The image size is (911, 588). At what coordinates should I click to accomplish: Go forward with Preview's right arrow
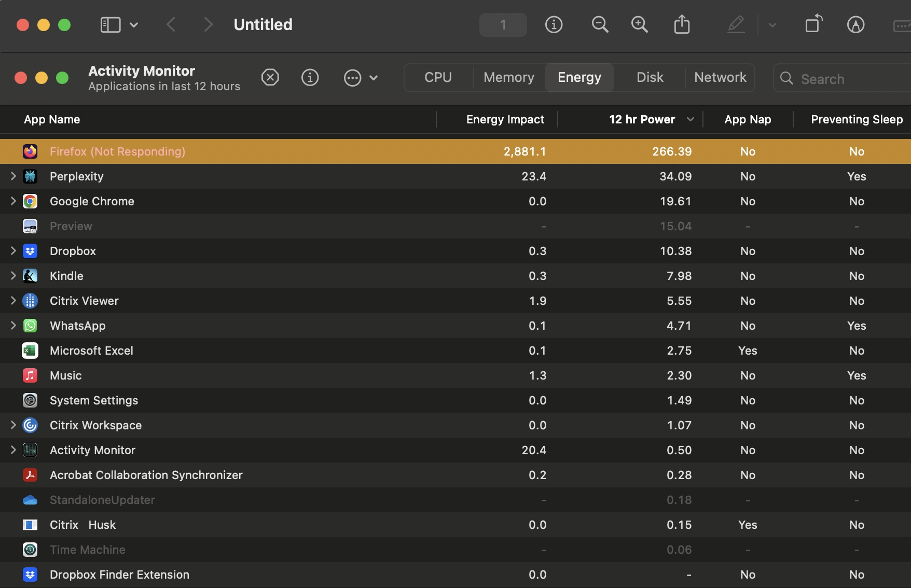click(x=208, y=24)
